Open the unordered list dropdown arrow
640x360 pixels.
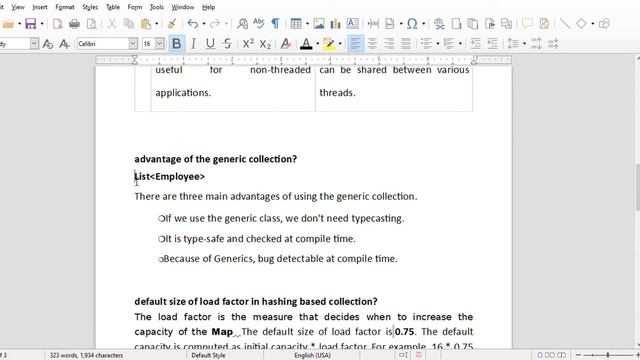point(438,44)
